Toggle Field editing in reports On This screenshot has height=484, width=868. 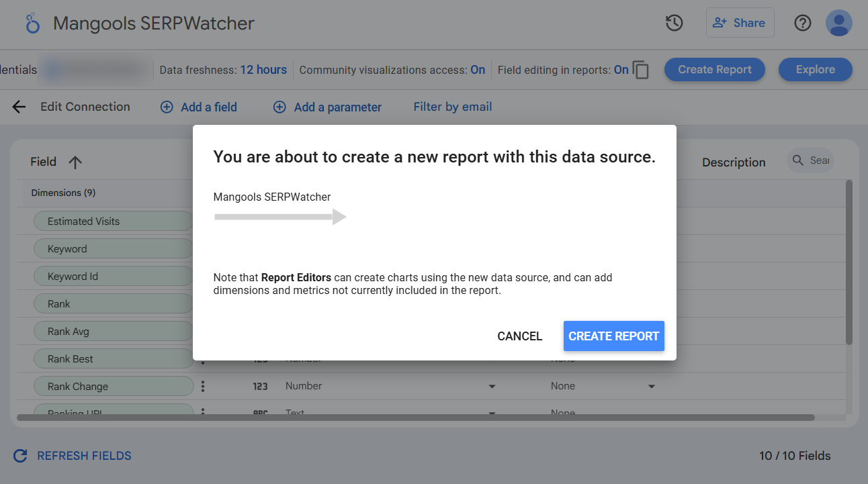621,70
